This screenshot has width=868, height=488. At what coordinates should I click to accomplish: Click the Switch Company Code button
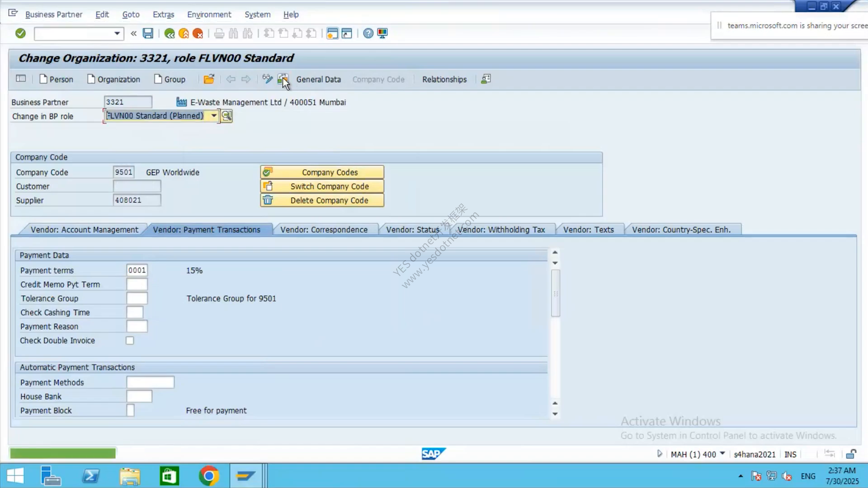coord(322,186)
